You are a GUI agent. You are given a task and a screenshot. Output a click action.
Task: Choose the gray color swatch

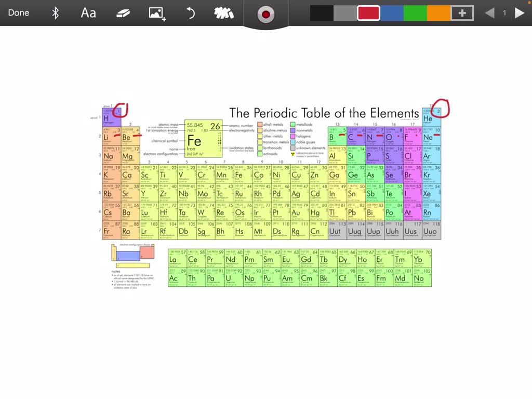(344, 12)
